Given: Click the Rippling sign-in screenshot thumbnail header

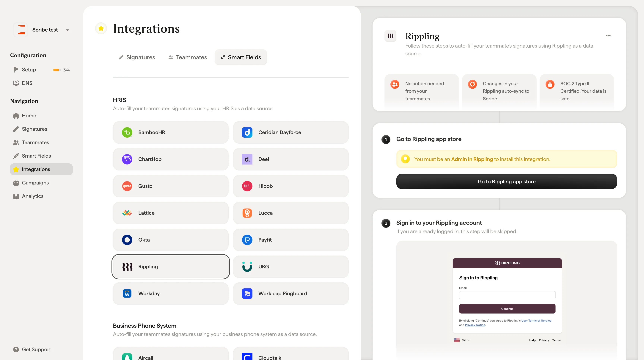Looking at the screenshot, I should (507, 263).
